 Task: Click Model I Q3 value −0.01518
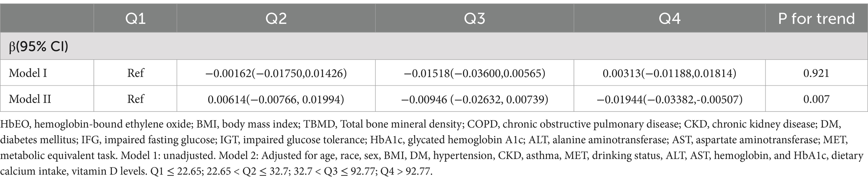pyautogui.click(x=474, y=73)
